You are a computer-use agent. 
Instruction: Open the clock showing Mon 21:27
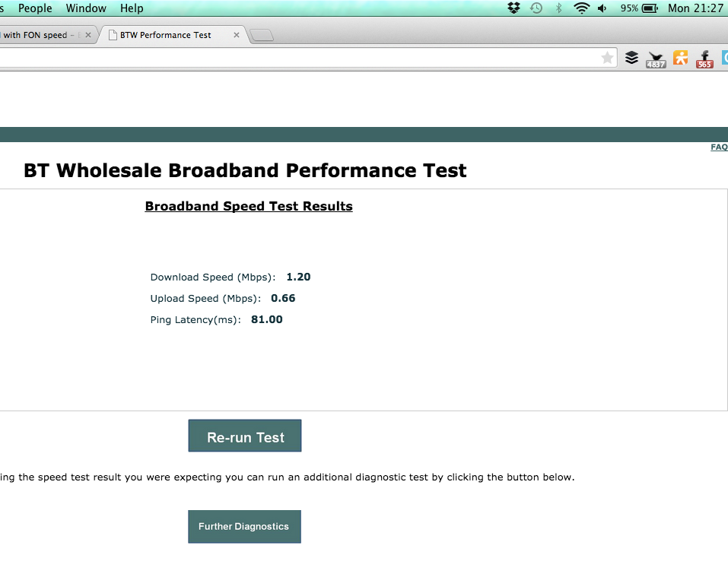coord(695,8)
